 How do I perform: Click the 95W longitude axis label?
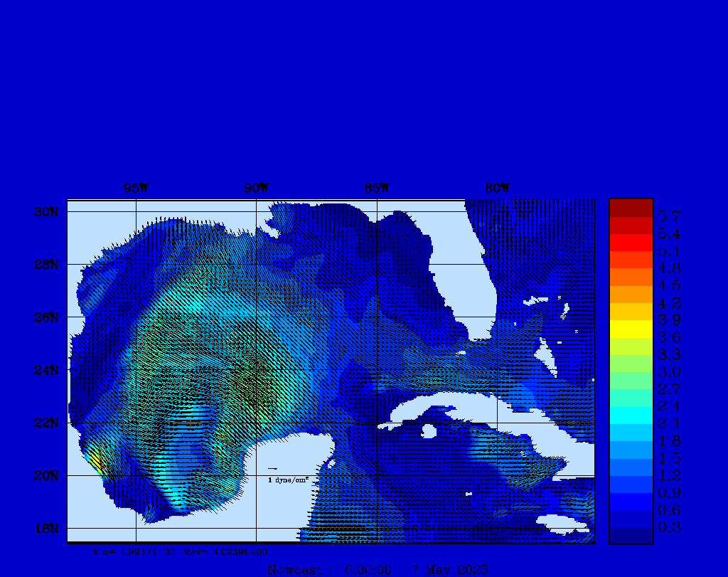click(136, 189)
